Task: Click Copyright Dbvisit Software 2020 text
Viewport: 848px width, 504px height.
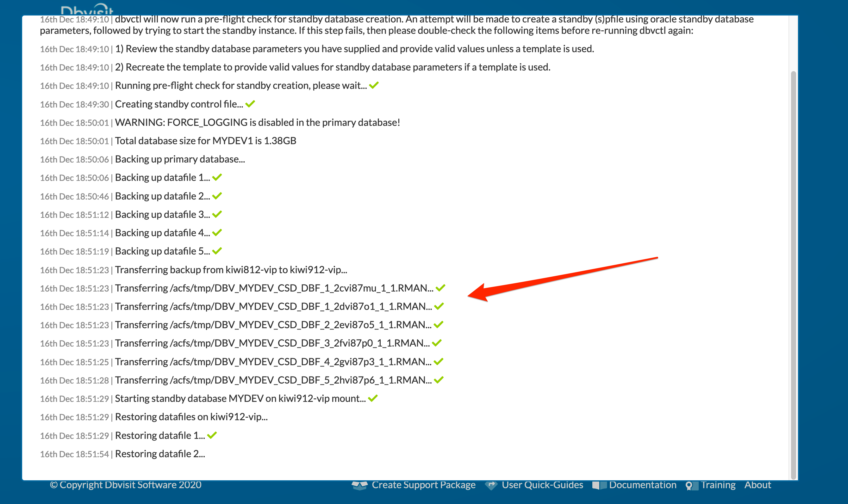Action: click(126, 485)
